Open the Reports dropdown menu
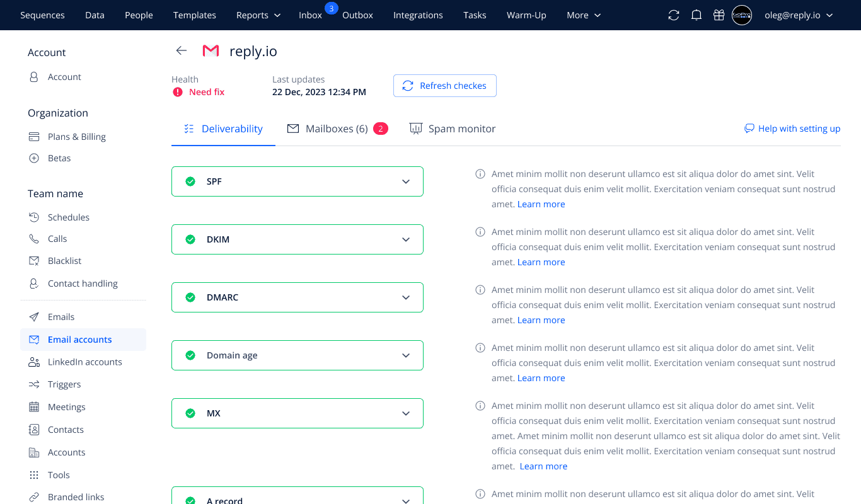This screenshot has height=504, width=861. [258, 15]
